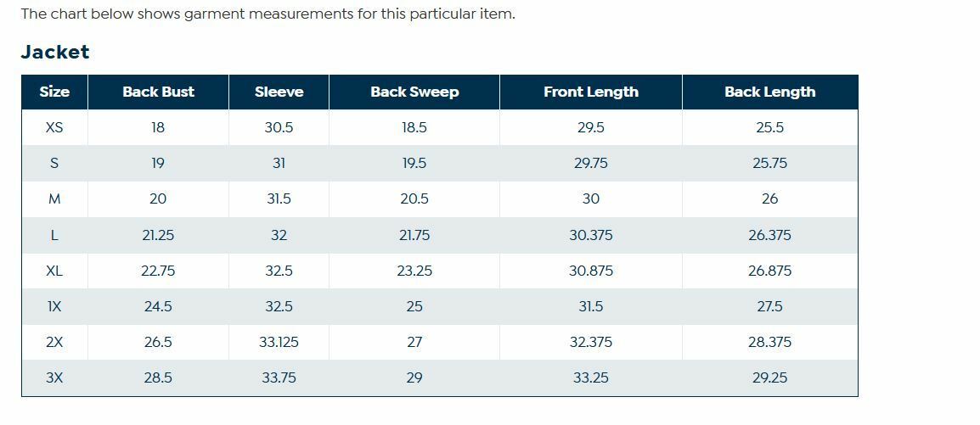Select Sleeve value 33.125 for size 2X
The height and width of the screenshot is (425, 980).
279,342
